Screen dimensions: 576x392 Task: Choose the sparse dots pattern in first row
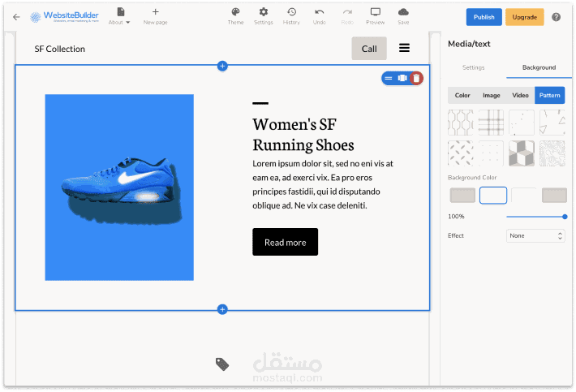coord(522,123)
